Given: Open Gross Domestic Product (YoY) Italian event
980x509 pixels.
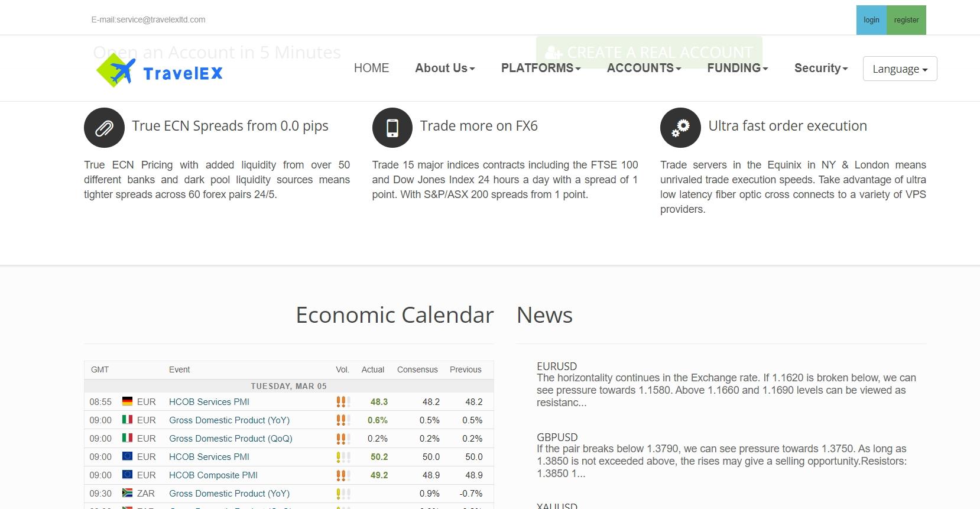Looking at the screenshot, I should [x=229, y=420].
